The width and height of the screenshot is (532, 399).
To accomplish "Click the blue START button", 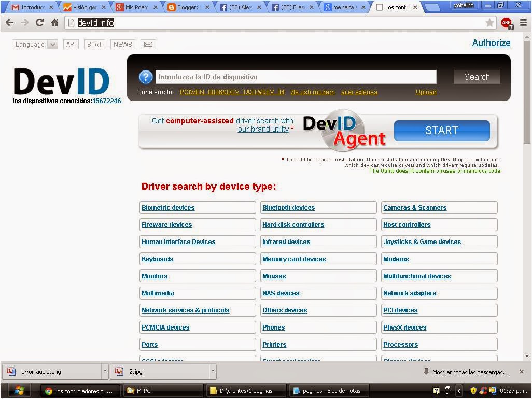I will [442, 131].
